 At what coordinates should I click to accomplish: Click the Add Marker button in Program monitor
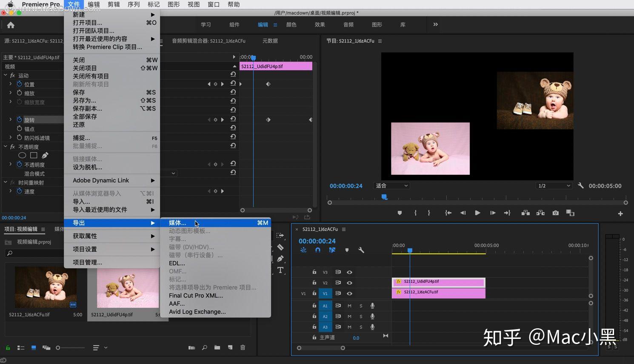[x=400, y=213]
